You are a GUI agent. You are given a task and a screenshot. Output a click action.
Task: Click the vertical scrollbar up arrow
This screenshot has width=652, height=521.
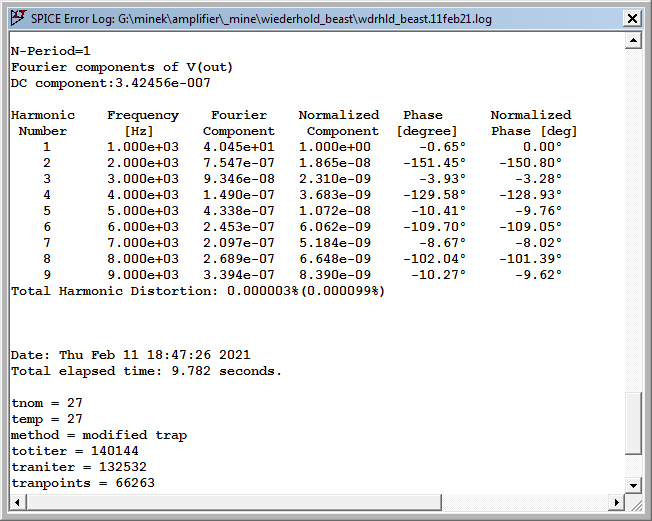633,40
